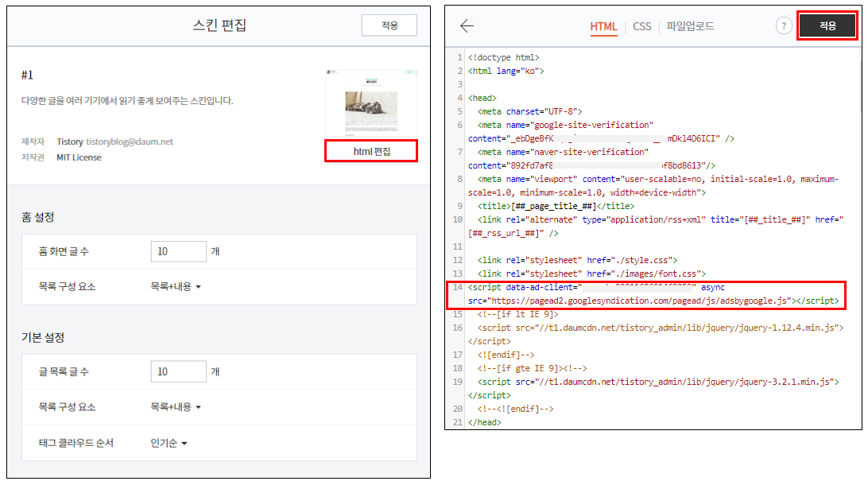Click the <![endif]--> line 17
Image resolution: width=868 pixels, height=485 pixels.
point(506,355)
